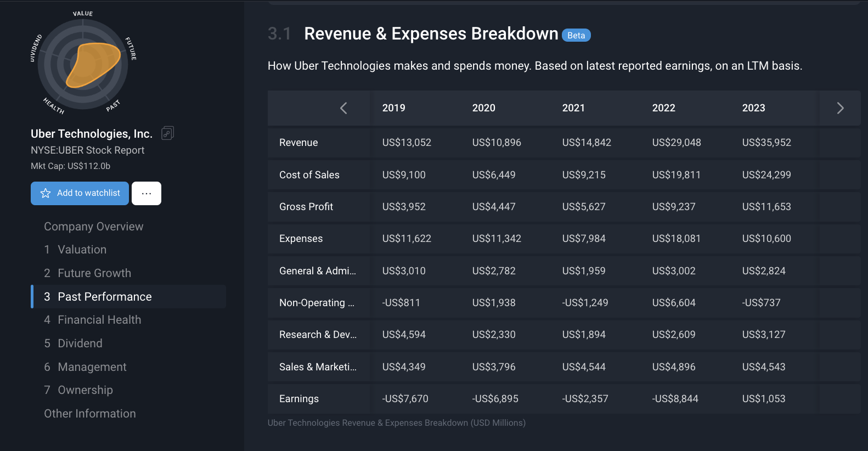Click 2023 earnings value US$1,053

tap(764, 399)
